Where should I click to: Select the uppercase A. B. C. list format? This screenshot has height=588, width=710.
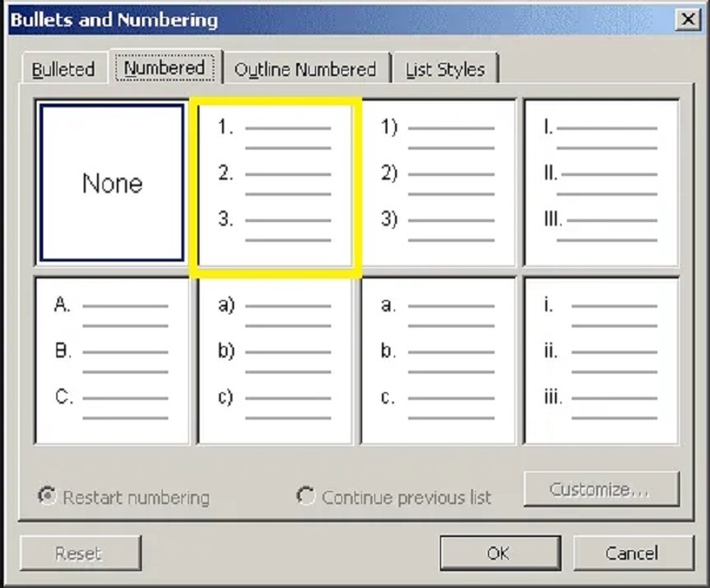[112, 360]
